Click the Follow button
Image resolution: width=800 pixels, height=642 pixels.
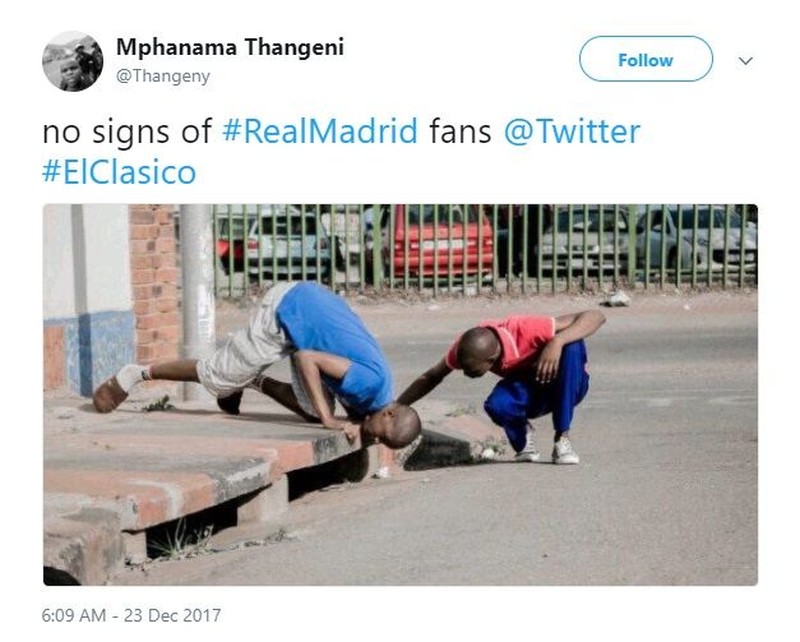coord(645,59)
